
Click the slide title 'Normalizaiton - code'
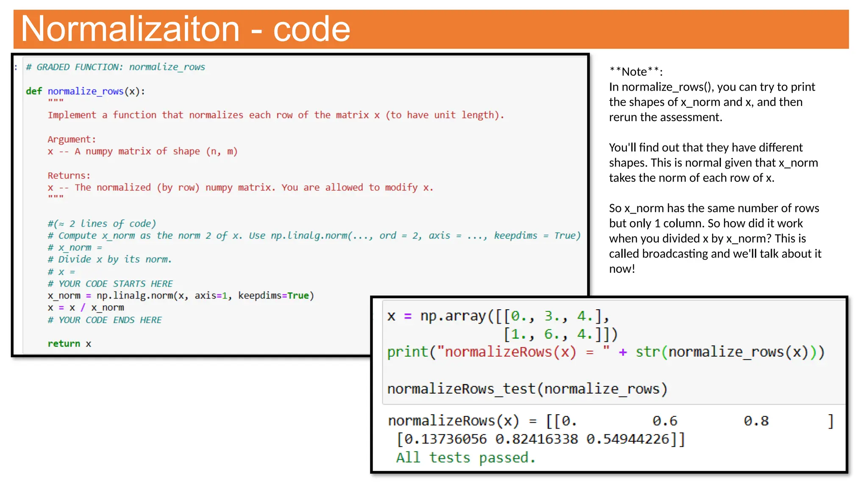tap(185, 29)
